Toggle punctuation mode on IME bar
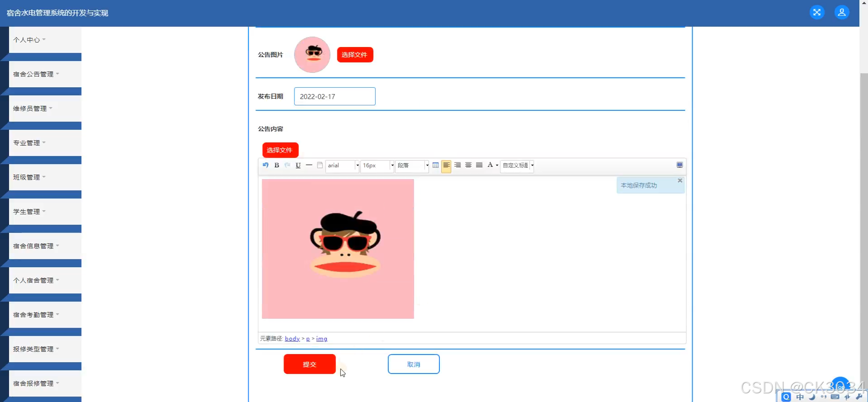This screenshot has height=402, width=868. 823,397
